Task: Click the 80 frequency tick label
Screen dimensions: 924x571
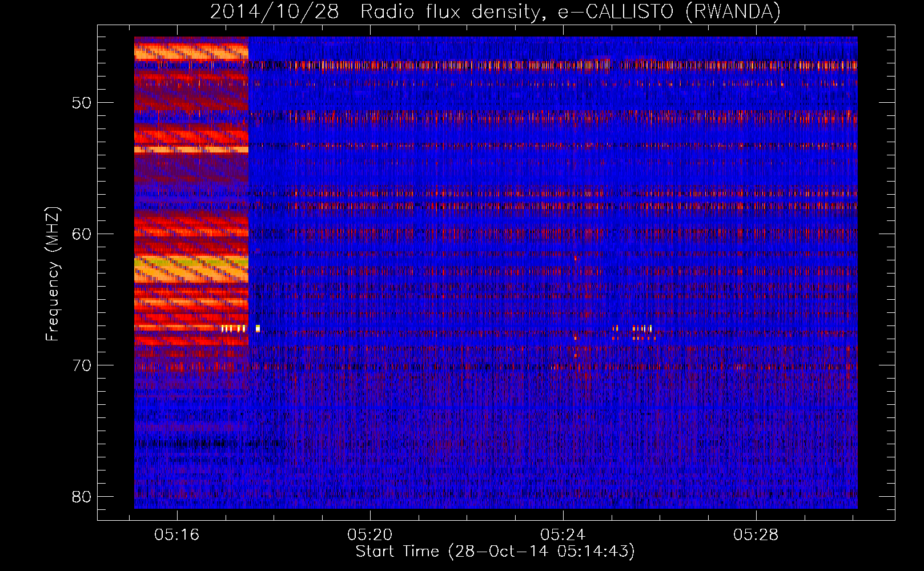Action: coord(82,497)
